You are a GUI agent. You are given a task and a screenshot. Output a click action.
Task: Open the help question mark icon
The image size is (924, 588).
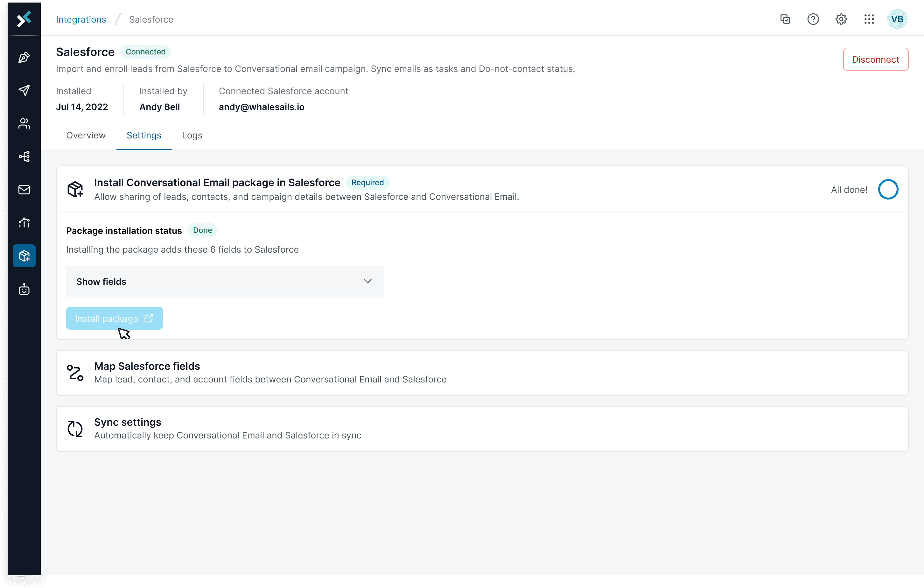(x=813, y=19)
